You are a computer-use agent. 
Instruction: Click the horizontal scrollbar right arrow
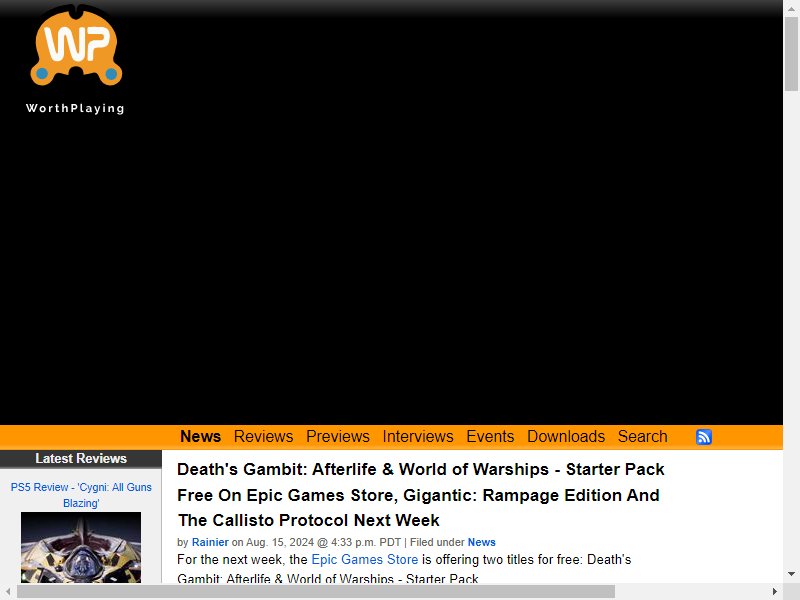pos(774,591)
